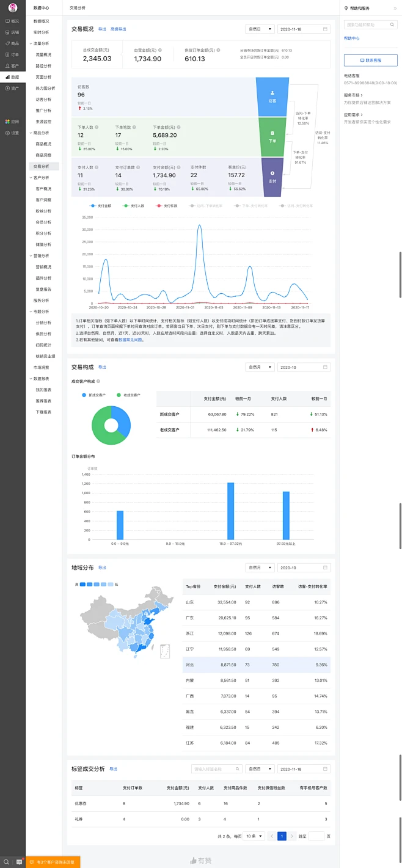Click the 高级导出 link
The width and height of the screenshot is (402, 868).
[x=119, y=29]
